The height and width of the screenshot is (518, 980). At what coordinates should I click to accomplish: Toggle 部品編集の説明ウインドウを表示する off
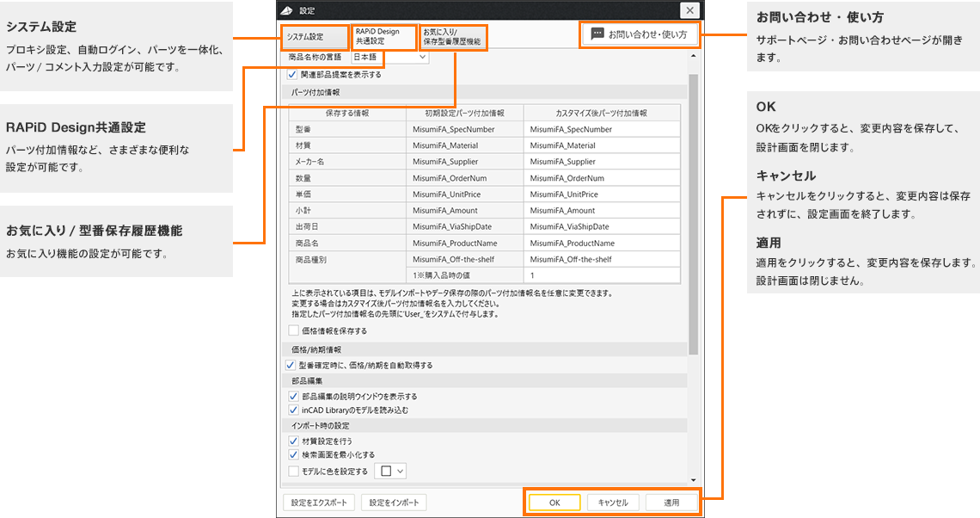point(294,394)
